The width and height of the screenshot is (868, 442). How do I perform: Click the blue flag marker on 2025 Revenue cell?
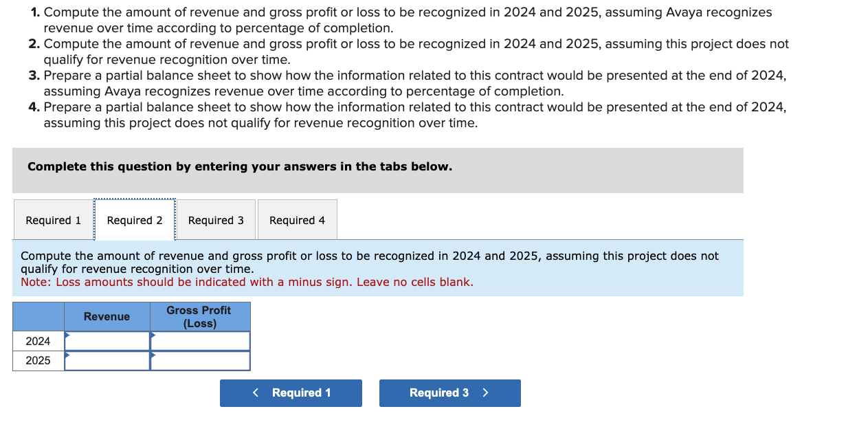67,353
